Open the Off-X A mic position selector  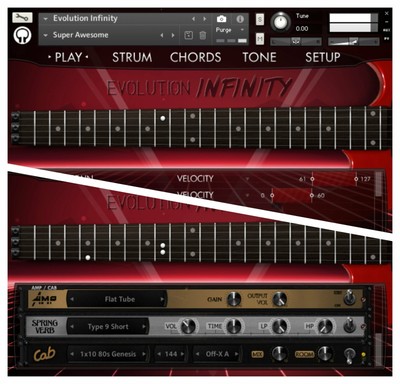pyautogui.click(x=217, y=354)
